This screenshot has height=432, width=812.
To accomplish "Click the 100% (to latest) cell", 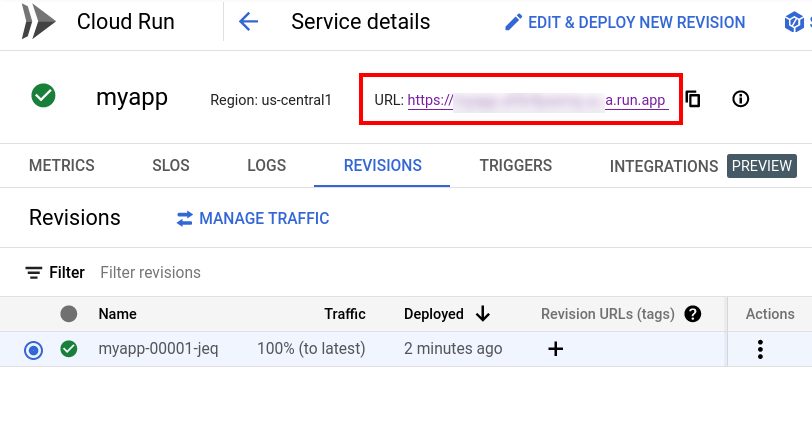I will click(x=311, y=349).
